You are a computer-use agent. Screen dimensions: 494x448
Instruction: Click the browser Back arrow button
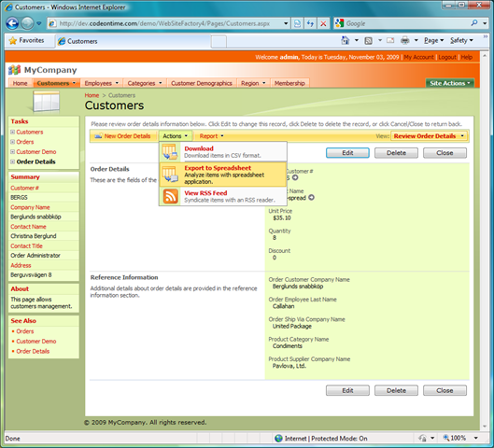coord(12,23)
